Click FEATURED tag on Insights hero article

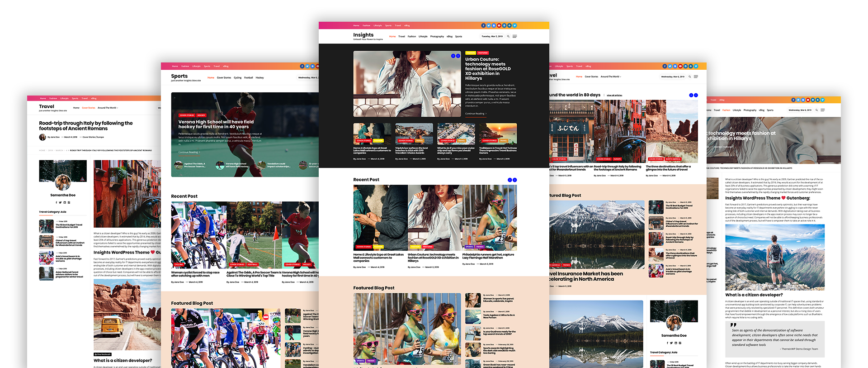click(483, 53)
